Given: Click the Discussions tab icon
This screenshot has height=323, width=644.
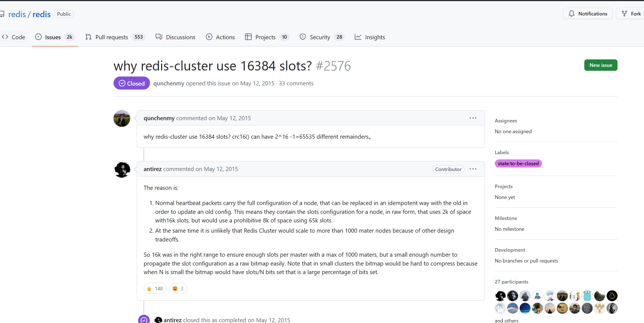Looking at the screenshot, I should (159, 37).
